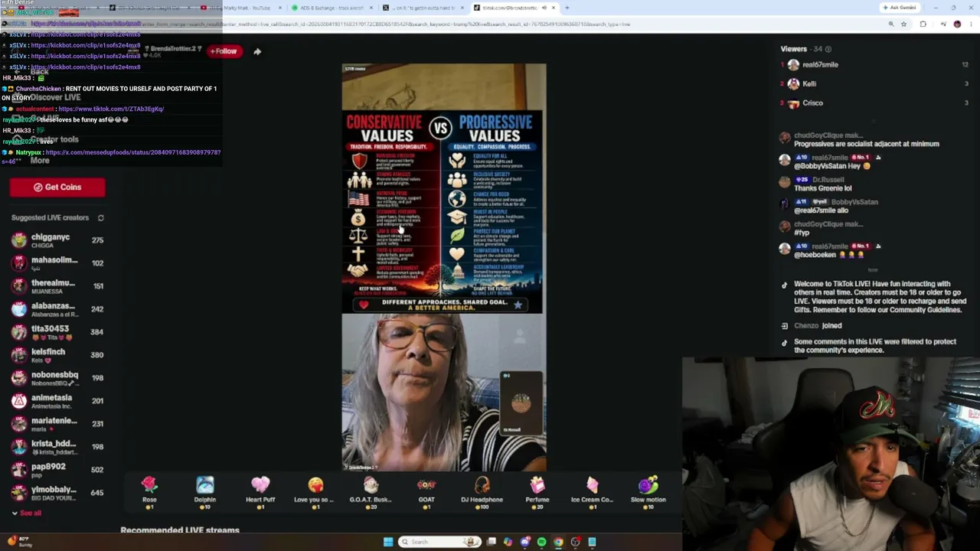View top viewer Kelli
The width and height of the screenshot is (980, 551).
874,84
